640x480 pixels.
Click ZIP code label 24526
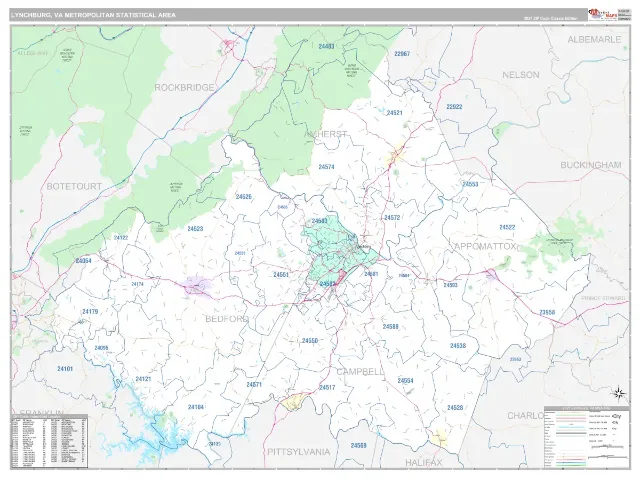pyautogui.click(x=243, y=196)
